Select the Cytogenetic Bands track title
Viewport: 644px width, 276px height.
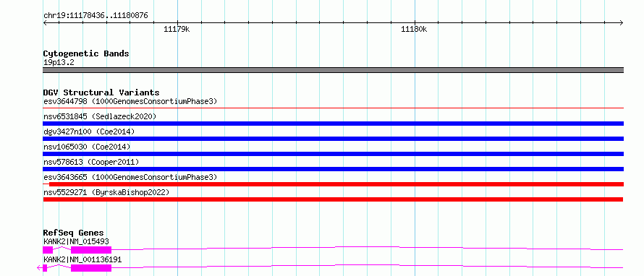click(86, 53)
